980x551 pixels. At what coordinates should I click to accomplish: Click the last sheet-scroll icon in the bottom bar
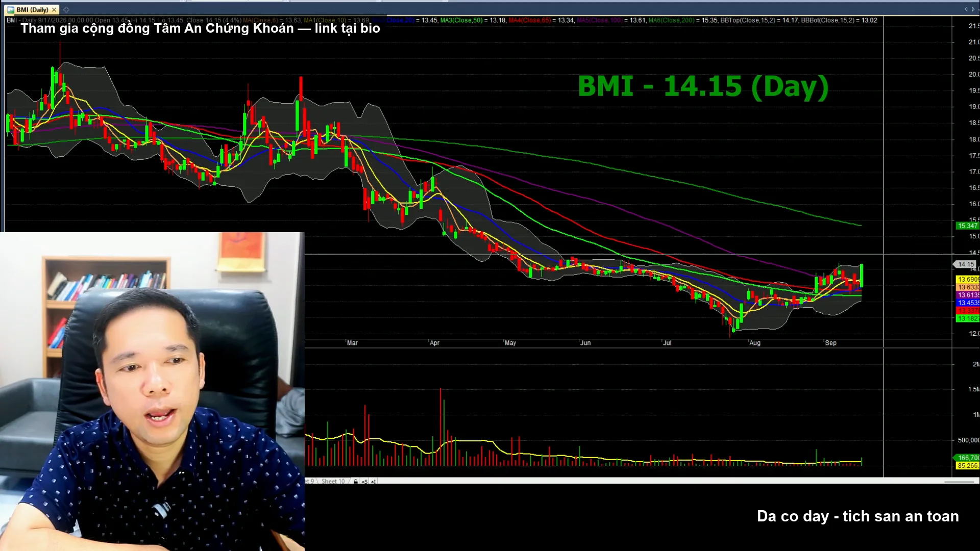(374, 481)
